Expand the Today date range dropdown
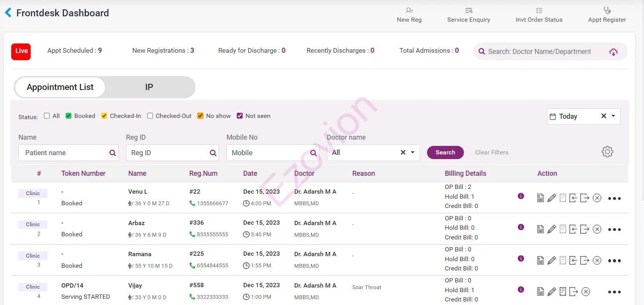 (613, 116)
